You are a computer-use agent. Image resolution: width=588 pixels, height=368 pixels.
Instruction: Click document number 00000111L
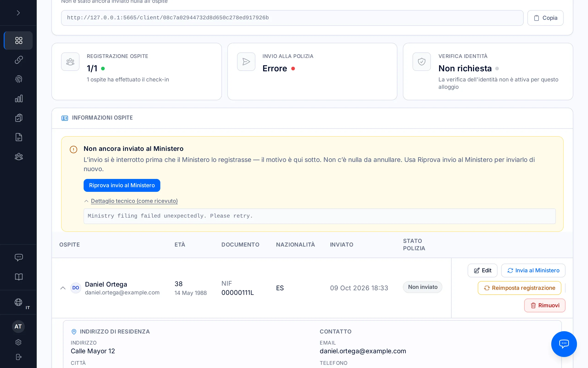click(x=237, y=293)
